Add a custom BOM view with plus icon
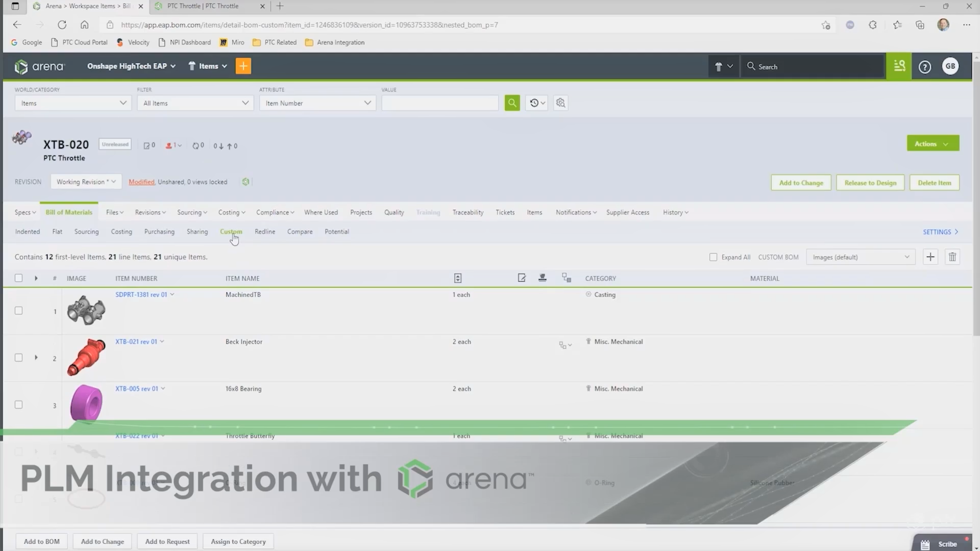The width and height of the screenshot is (980, 551). pyautogui.click(x=930, y=257)
